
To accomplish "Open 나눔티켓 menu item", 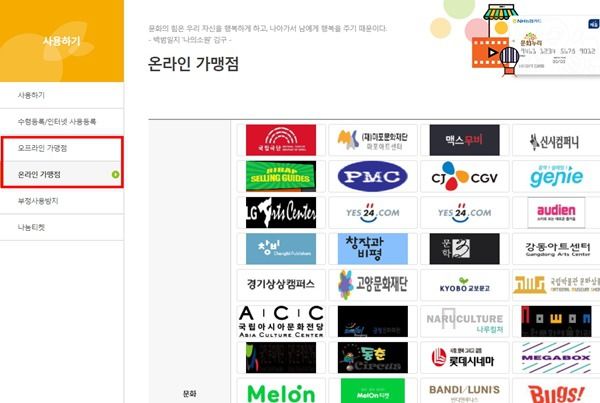I will [x=62, y=227].
